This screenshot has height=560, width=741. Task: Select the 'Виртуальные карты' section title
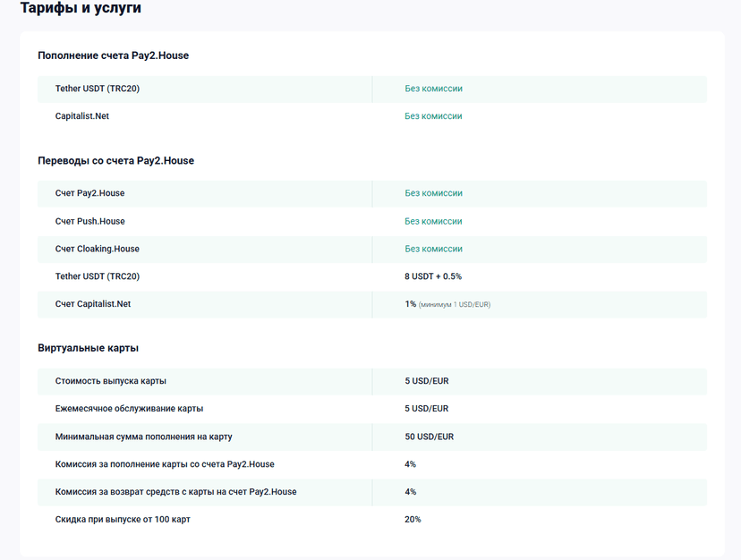coord(89,348)
